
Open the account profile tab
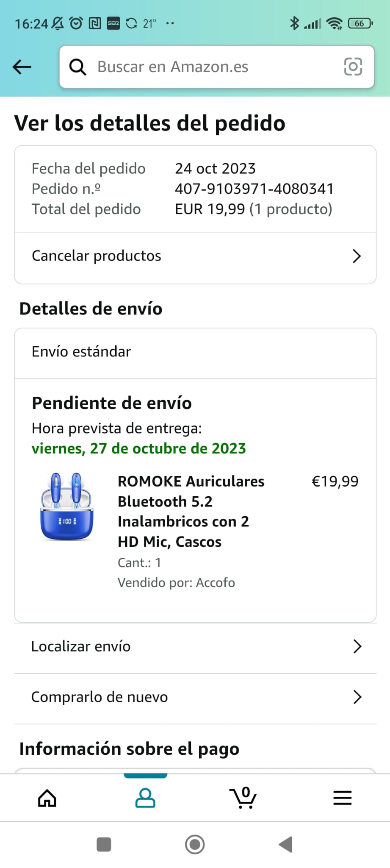145,798
